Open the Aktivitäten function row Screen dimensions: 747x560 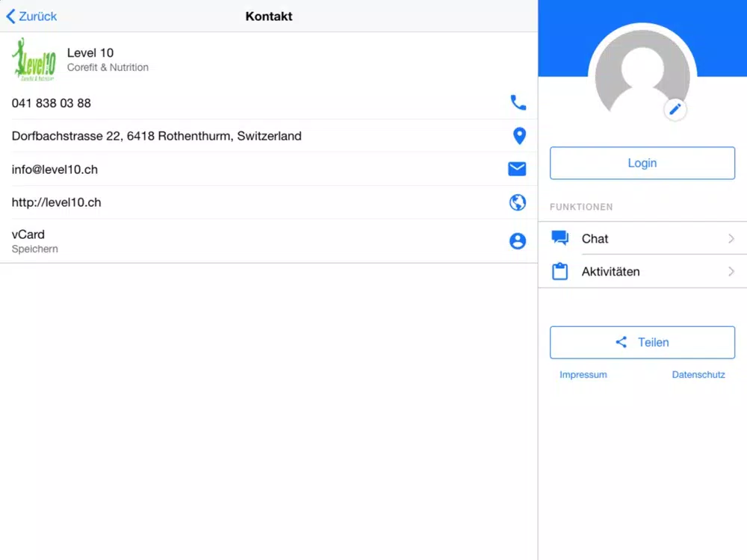(642, 272)
